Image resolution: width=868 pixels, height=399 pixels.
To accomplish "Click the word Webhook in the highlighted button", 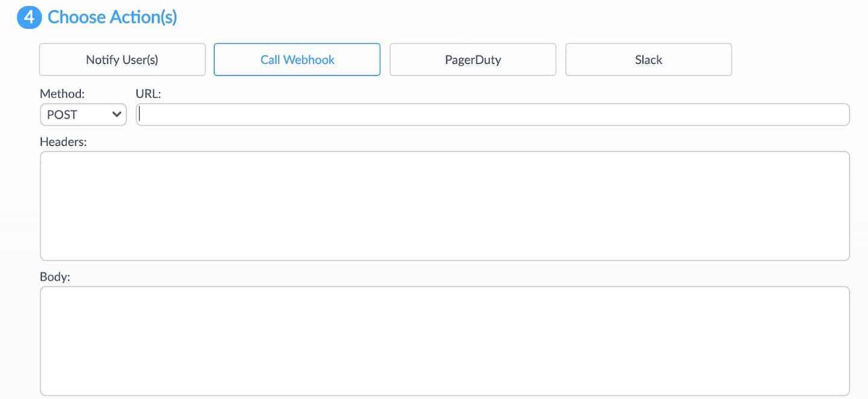I will coord(309,60).
